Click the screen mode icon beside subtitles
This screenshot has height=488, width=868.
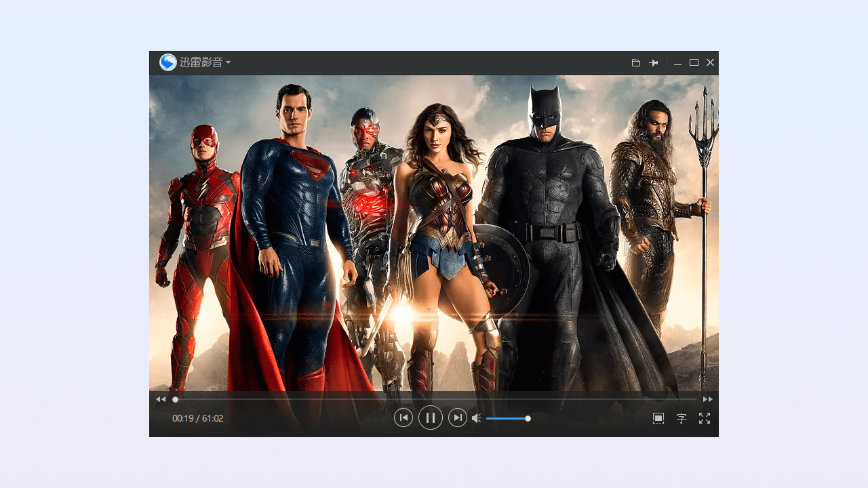[x=658, y=418]
